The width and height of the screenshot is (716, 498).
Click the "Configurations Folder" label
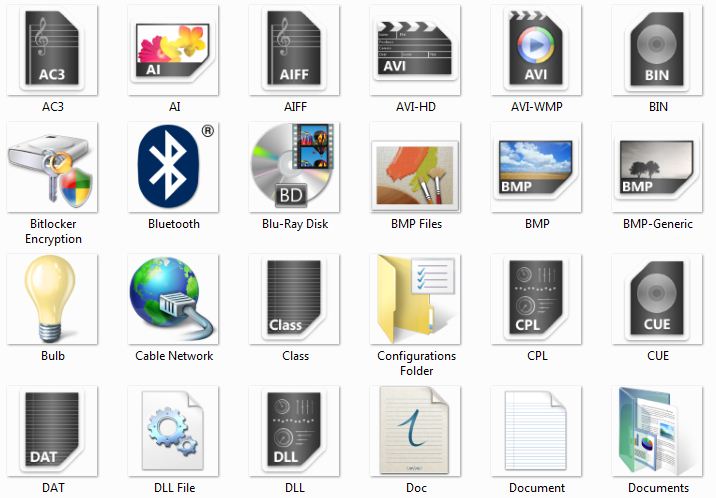pyautogui.click(x=416, y=363)
